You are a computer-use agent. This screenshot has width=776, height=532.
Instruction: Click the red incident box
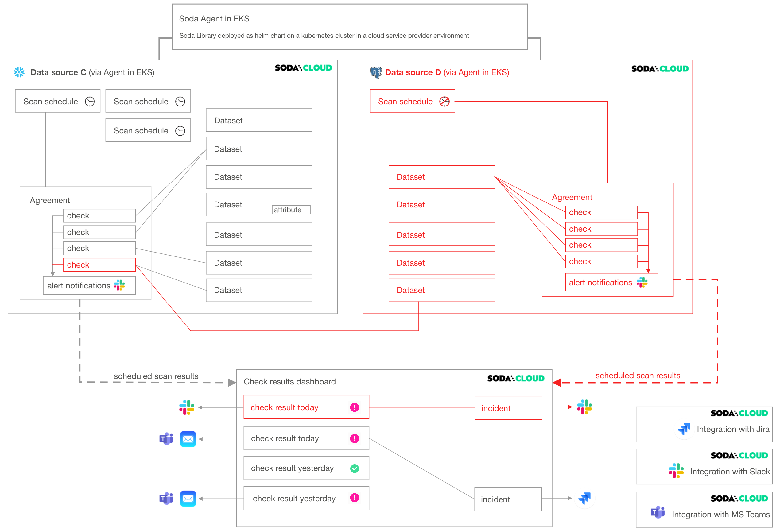(509, 408)
